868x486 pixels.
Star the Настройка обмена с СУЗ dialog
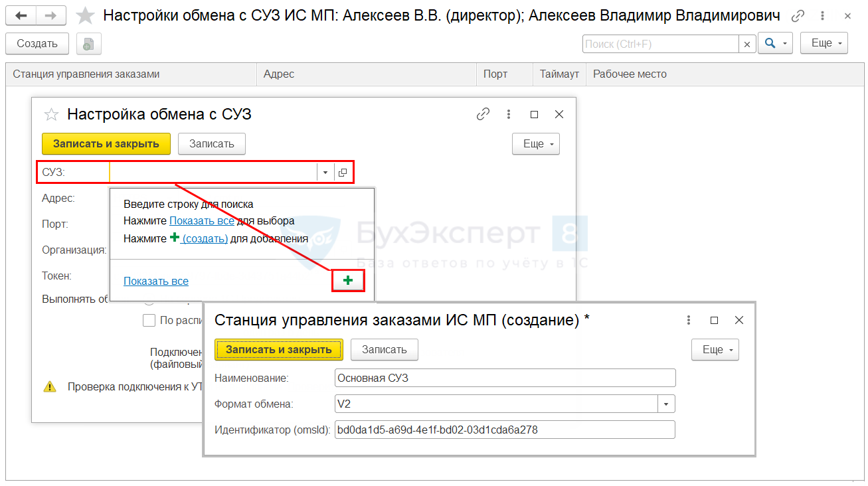click(51, 114)
